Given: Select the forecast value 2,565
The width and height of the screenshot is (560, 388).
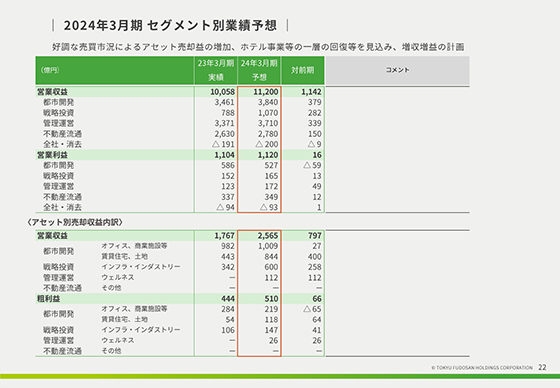Looking at the screenshot, I should pos(268,236).
